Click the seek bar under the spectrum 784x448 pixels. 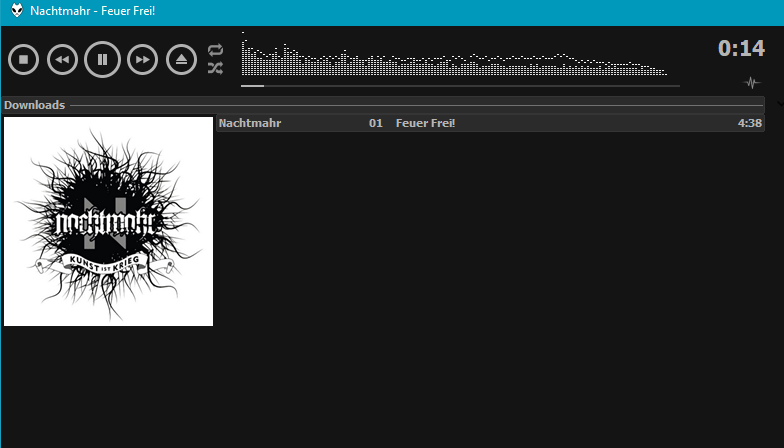(460, 86)
